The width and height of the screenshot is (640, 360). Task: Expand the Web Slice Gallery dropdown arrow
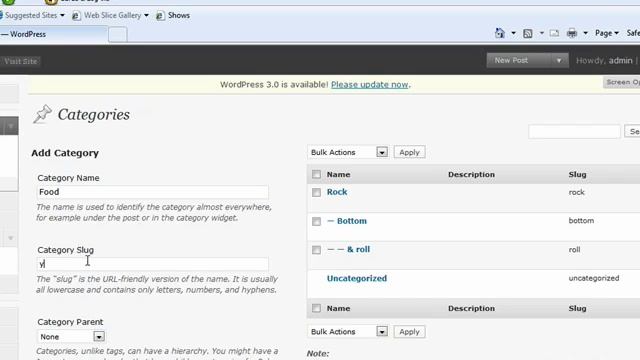click(x=146, y=16)
